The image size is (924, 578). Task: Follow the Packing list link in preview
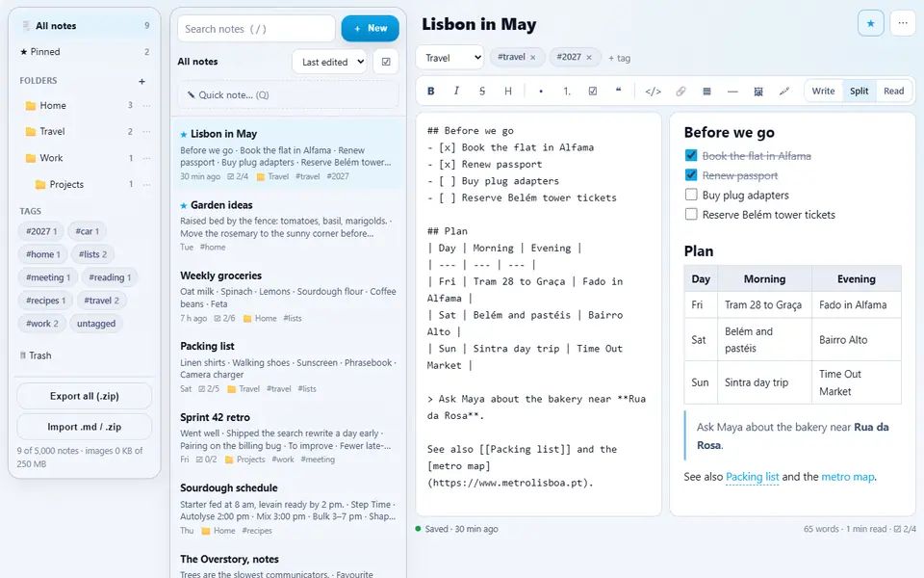pyautogui.click(x=752, y=477)
